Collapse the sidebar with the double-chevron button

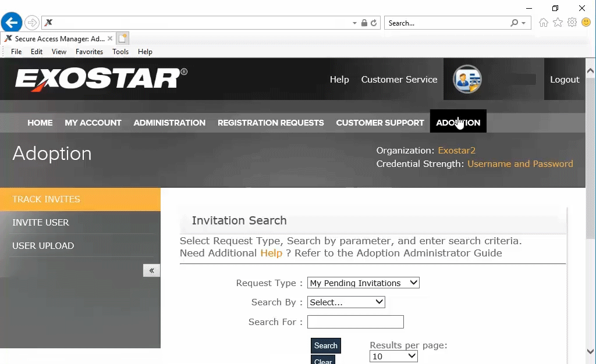151,270
